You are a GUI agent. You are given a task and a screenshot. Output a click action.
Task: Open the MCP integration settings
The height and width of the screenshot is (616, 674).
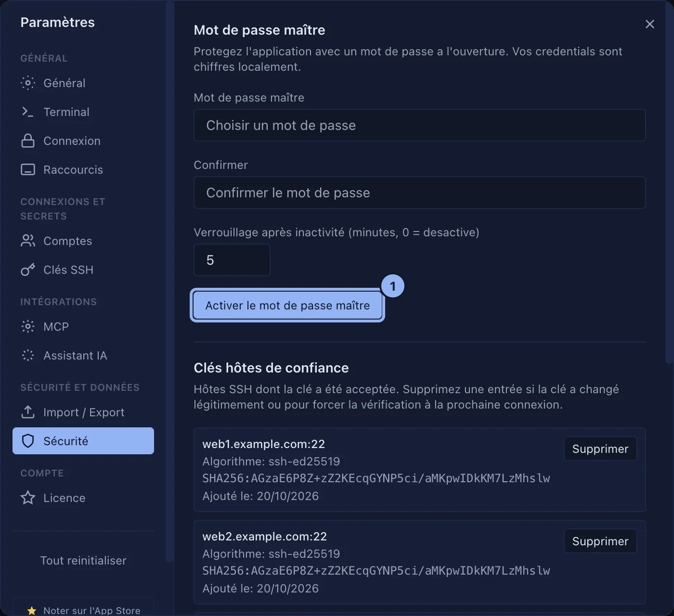[x=83, y=327]
